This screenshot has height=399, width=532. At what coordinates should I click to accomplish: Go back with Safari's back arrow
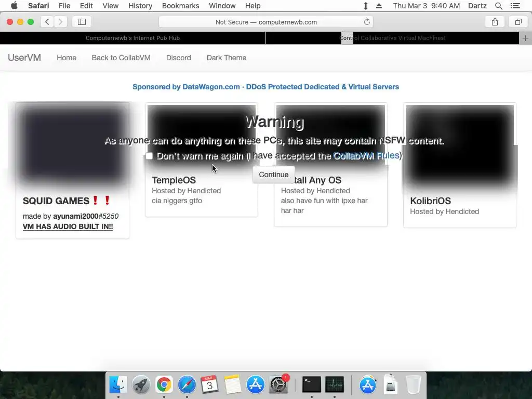(47, 22)
